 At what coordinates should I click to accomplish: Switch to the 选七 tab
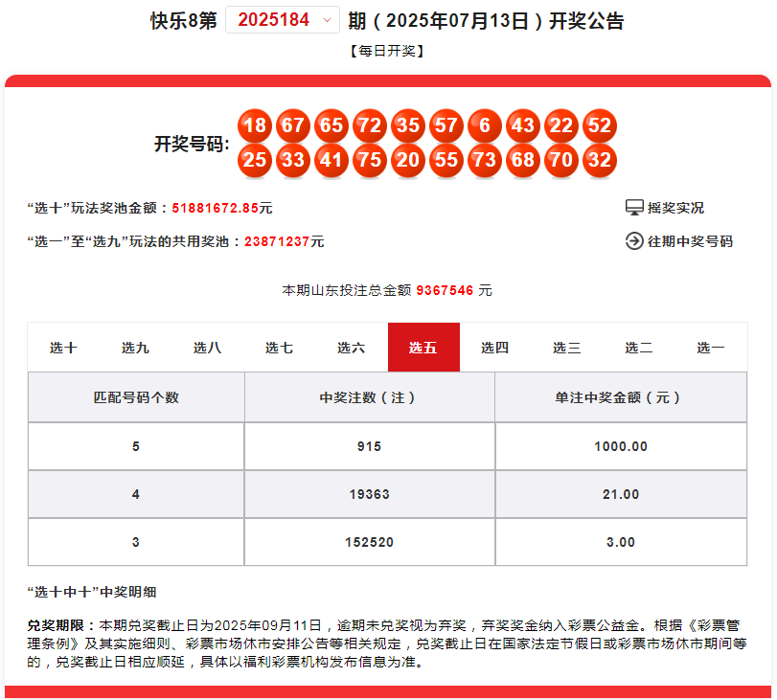[279, 348]
